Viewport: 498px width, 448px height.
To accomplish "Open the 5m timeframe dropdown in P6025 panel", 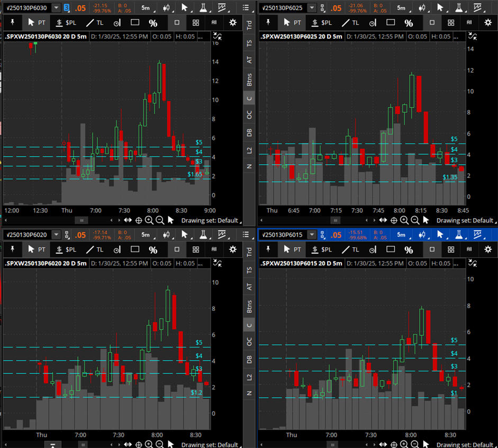I will 403,8.
